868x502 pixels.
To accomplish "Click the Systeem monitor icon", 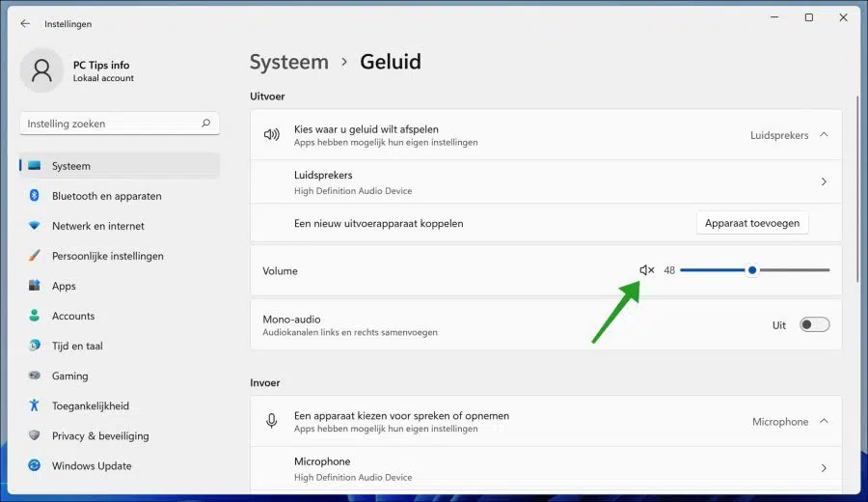I will coord(35,166).
